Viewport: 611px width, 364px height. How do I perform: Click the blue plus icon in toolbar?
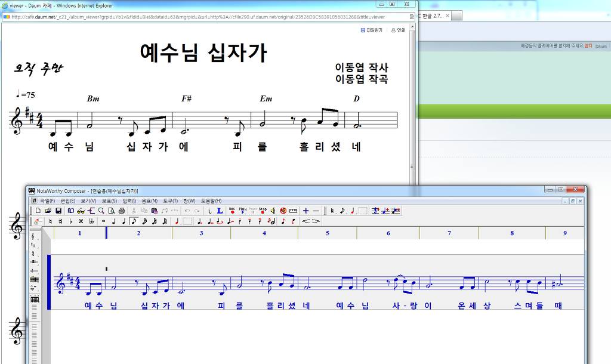306,211
